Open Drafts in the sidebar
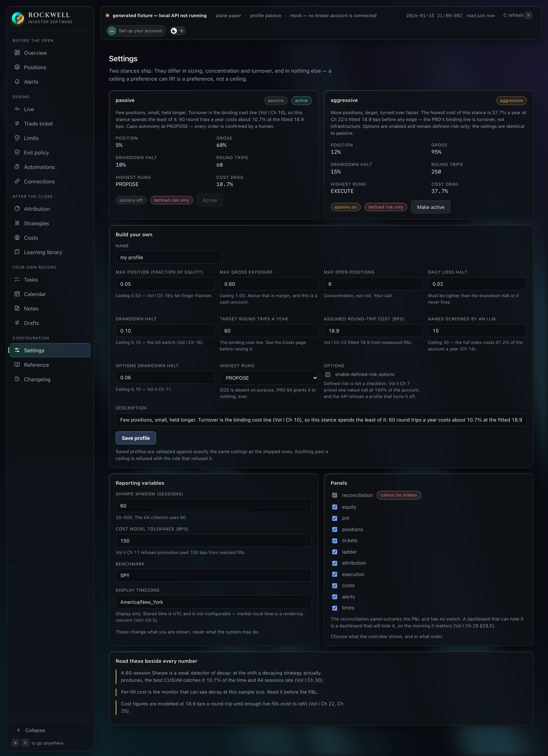This screenshot has height=756, width=548. [x=50, y=323]
